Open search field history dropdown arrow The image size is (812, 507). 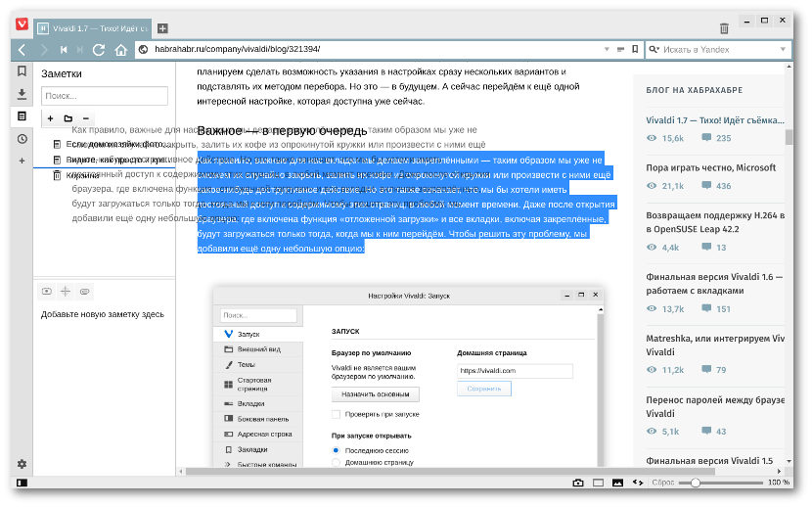click(x=783, y=49)
